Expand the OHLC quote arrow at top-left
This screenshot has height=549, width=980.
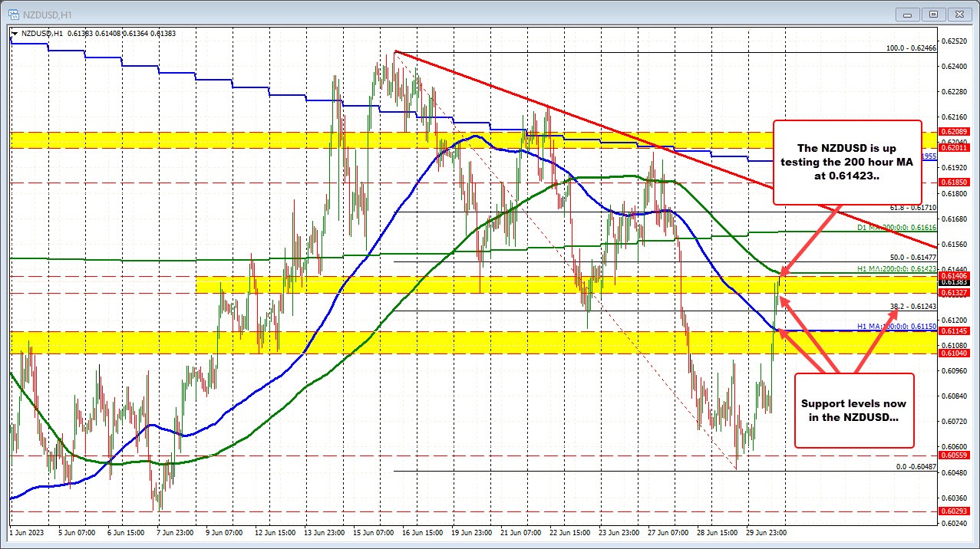point(13,34)
